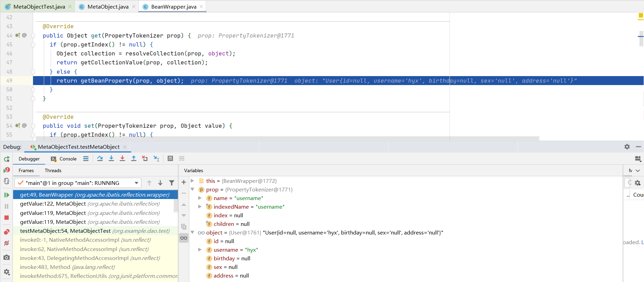644x282 pixels.
Task: Hide the Debug tool window
Action: (638, 147)
